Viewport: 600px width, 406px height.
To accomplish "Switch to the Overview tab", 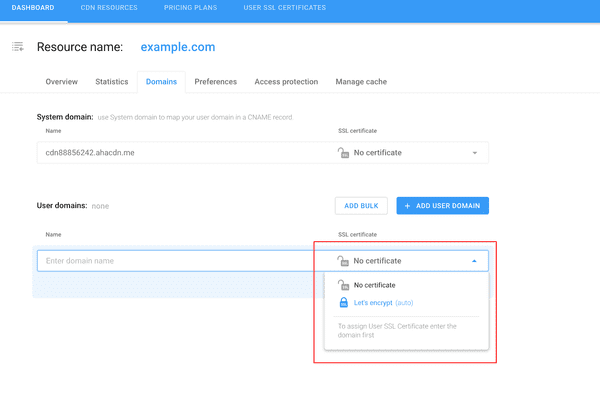I will point(62,82).
